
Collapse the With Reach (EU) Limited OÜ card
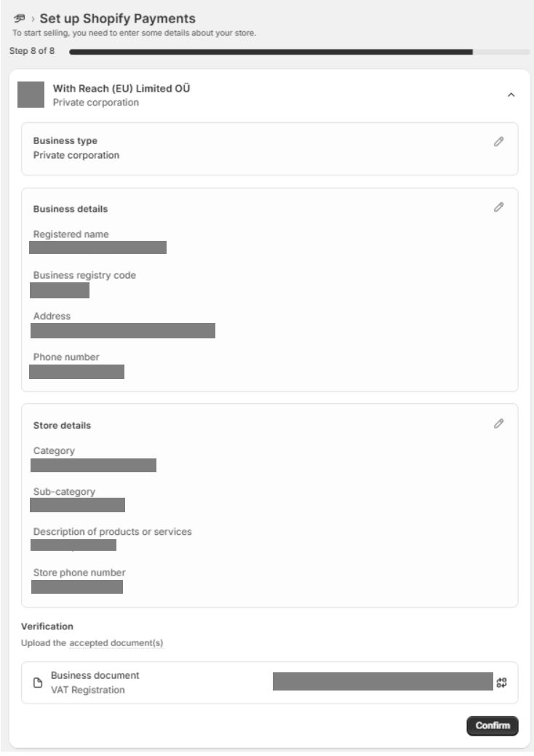pyautogui.click(x=511, y=95)
